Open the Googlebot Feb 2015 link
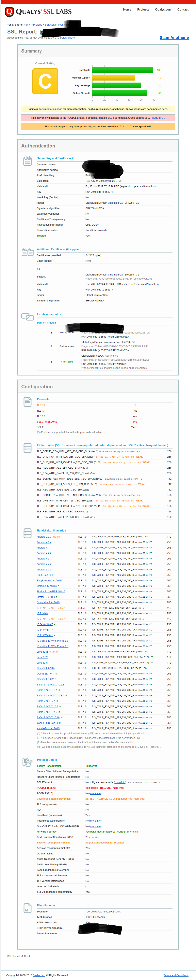 pyautogui.click(x=48, y=603)
